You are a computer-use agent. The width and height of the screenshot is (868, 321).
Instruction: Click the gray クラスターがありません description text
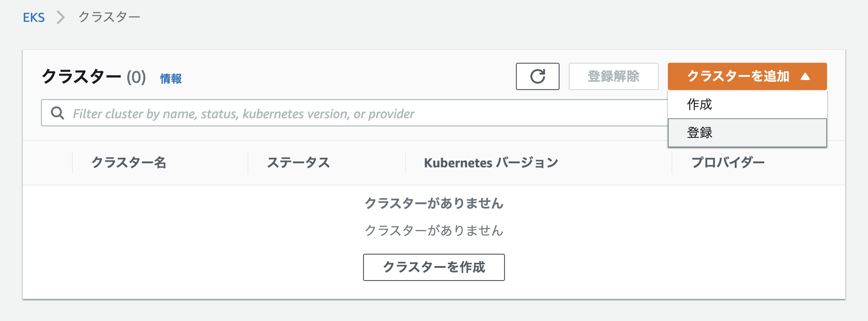[x=434, y=231]
